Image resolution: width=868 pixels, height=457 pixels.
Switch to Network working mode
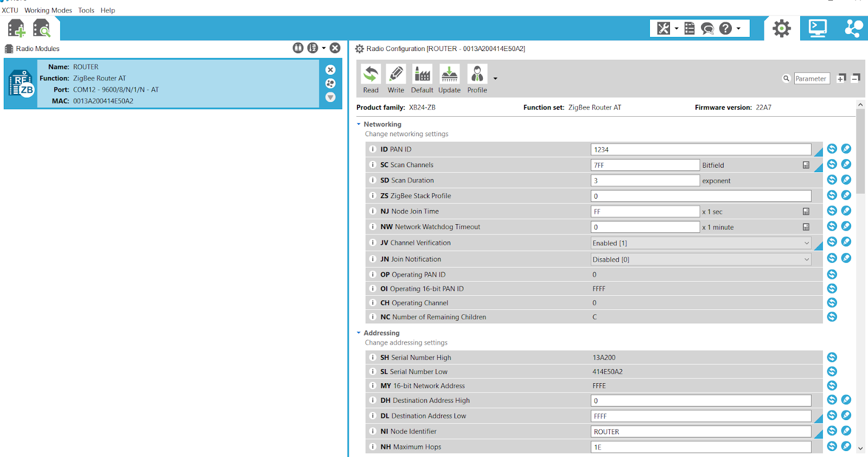tap(854, 28)
